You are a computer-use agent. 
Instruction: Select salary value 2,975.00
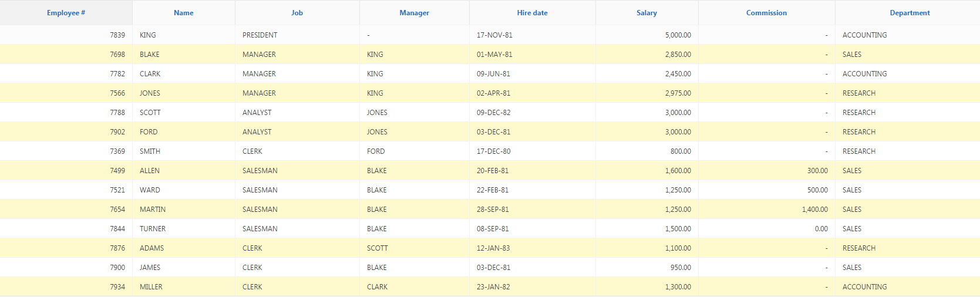pyautogui.click(x=678, y=93)
